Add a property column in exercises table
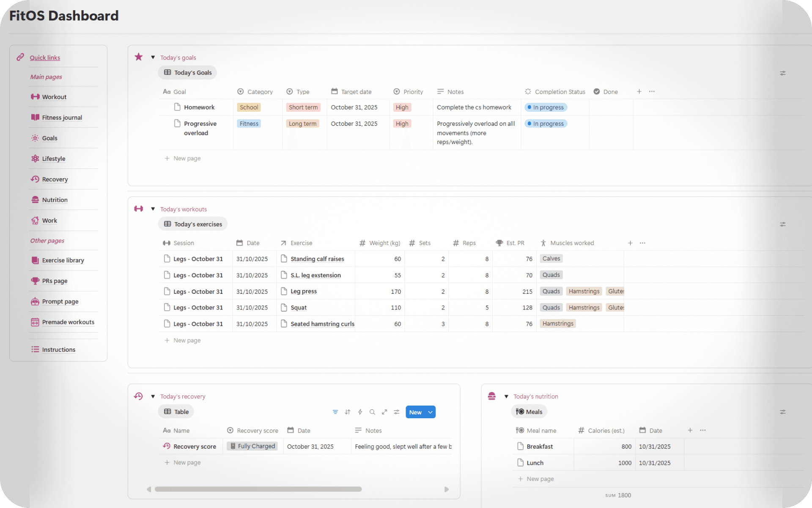This screenshot has width=812, height=508. point(630,243)
